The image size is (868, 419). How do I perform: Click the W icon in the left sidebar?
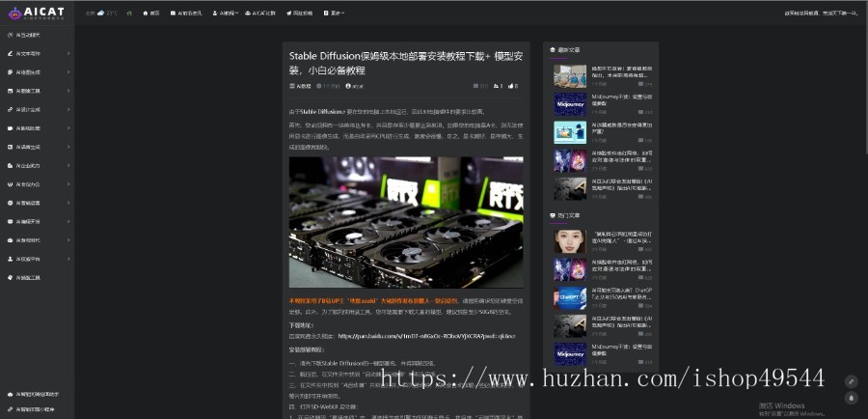point(10,184)
